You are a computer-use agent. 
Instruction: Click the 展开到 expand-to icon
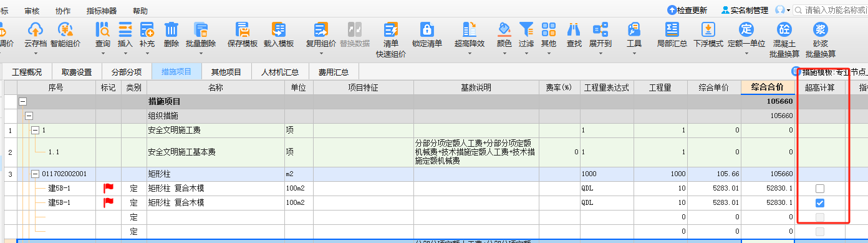coord(600,29)
